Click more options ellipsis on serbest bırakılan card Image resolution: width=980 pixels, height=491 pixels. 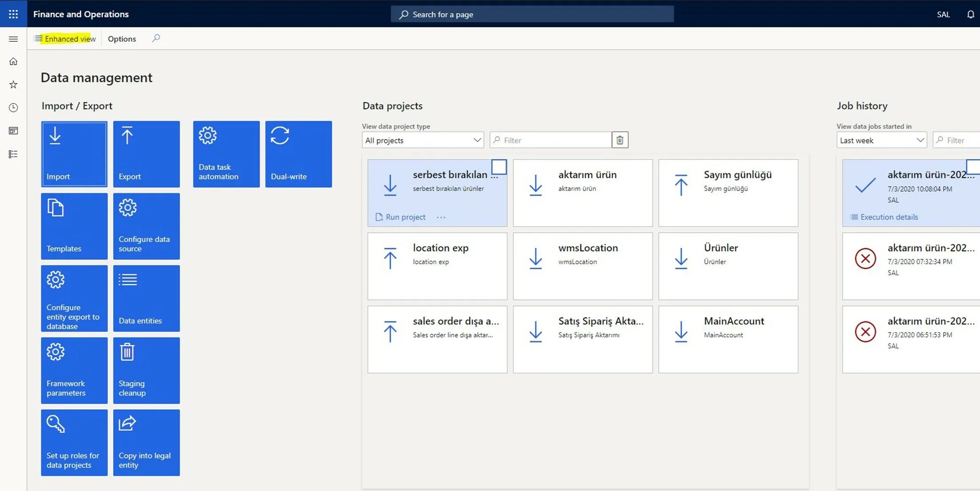pos(441,217)
